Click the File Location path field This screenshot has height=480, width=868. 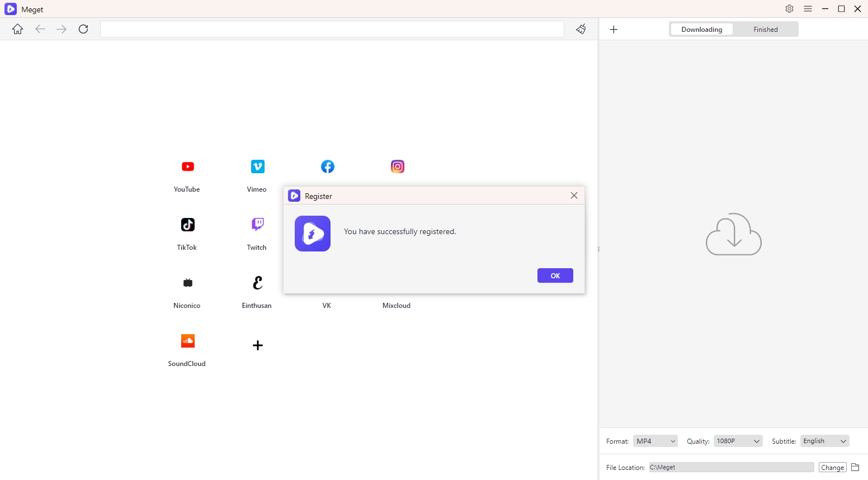[732, 467]
